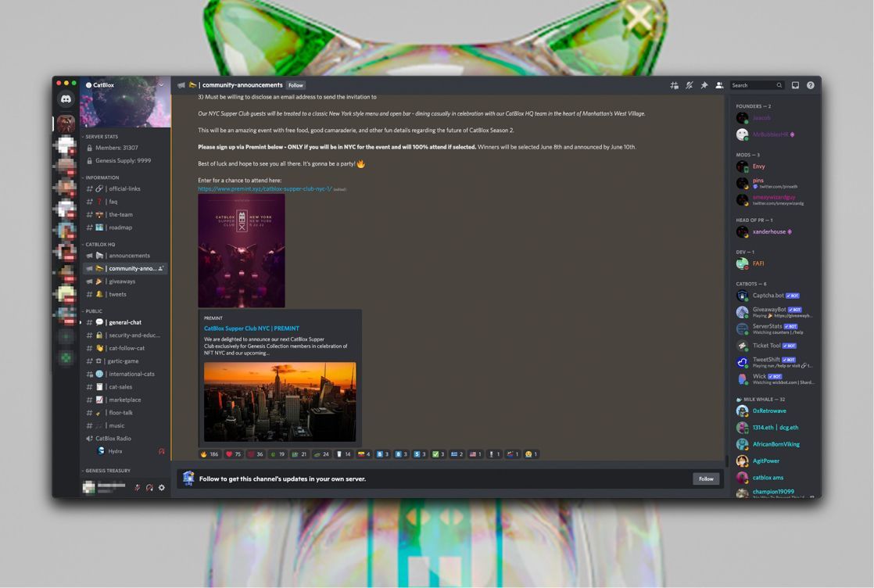Collapse the GENESIS TREASURY category
Viewport: 874px width, 588px height.
[106, 471]
